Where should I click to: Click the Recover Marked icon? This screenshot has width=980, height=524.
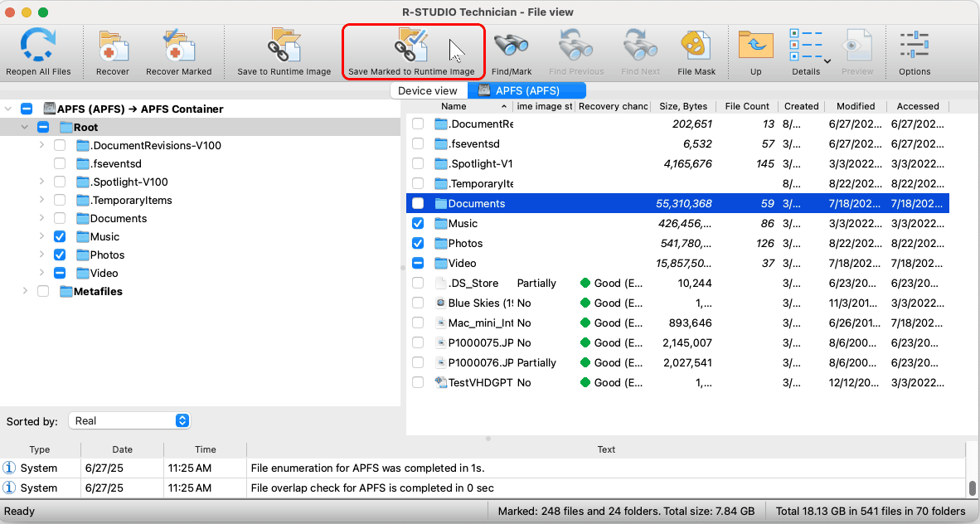point(178,48)
